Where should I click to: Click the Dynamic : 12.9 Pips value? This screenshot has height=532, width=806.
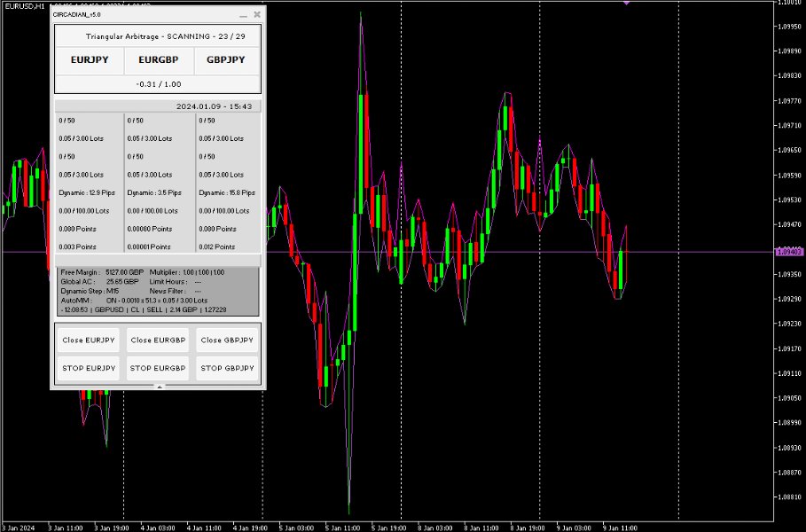(87, 192)
